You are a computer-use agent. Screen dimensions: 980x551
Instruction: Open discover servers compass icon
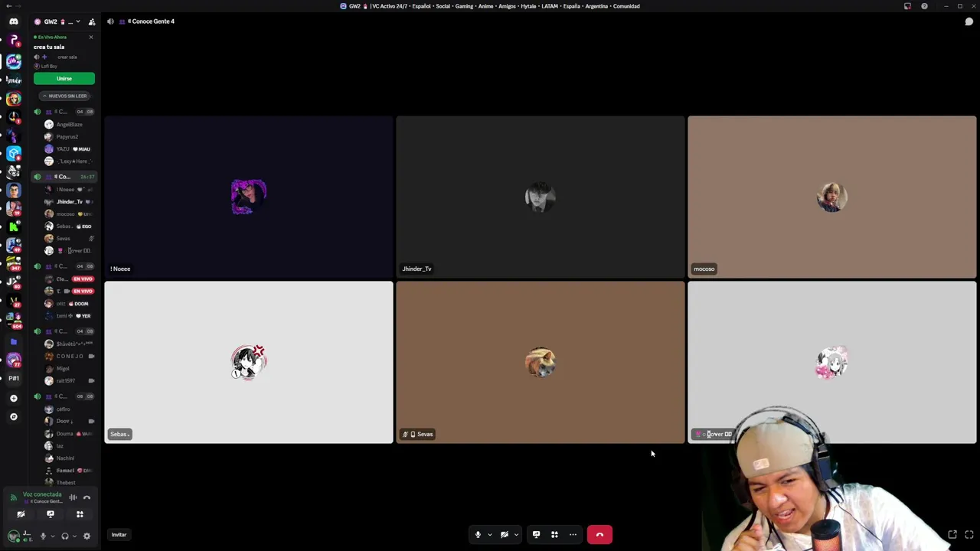click(x=13, y=417)
